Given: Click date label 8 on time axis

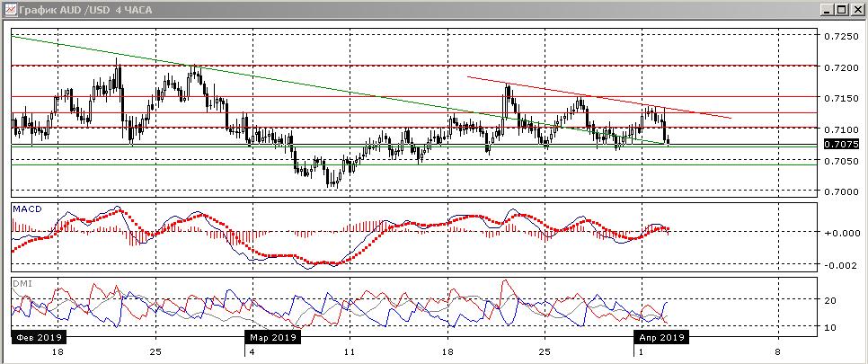Looking at the screenshot, I should click(776, 351).
